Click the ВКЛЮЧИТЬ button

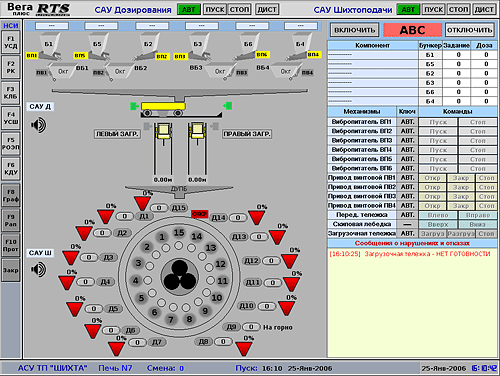(x=355, y=30)
